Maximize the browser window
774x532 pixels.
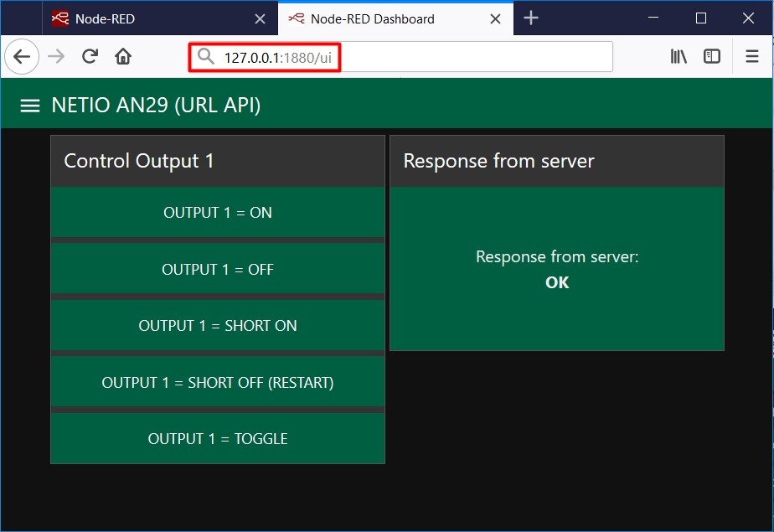pos(700,18)
